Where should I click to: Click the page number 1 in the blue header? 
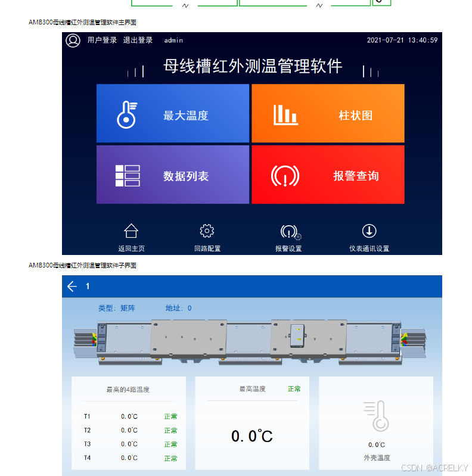click(88, 287)
